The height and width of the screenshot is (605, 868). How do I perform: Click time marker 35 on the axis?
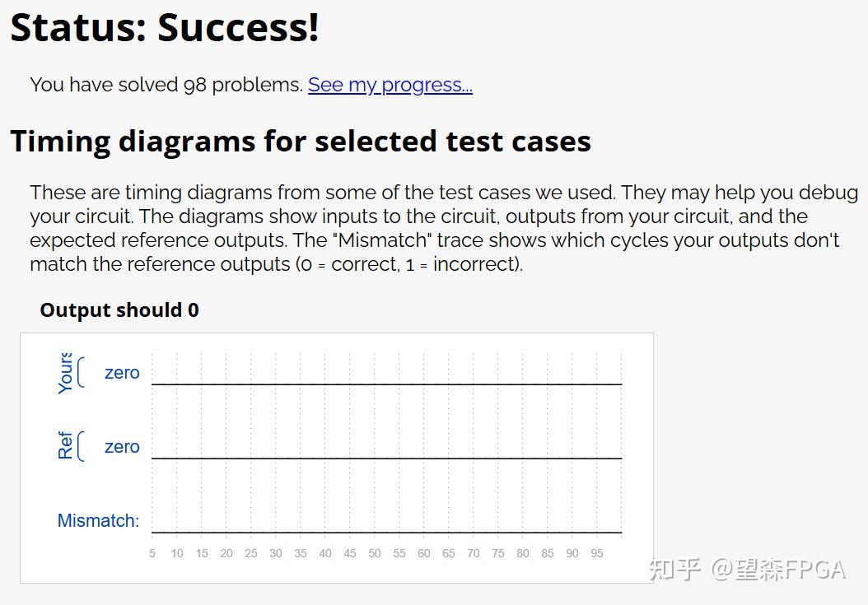pyautogui.click(x=301, y=553)
